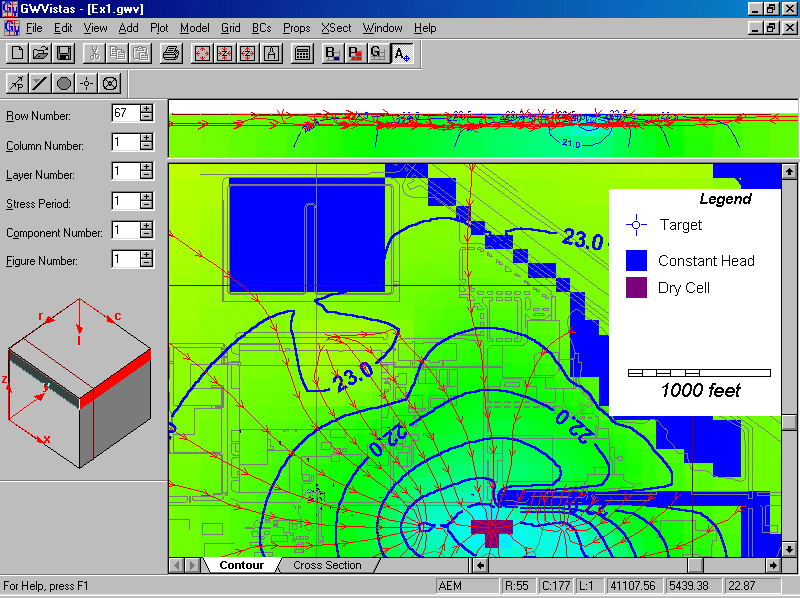Viewport: 800px width, 598px height.
Task: Click the Cut scissors icon
Action: [x=94, y=53]
